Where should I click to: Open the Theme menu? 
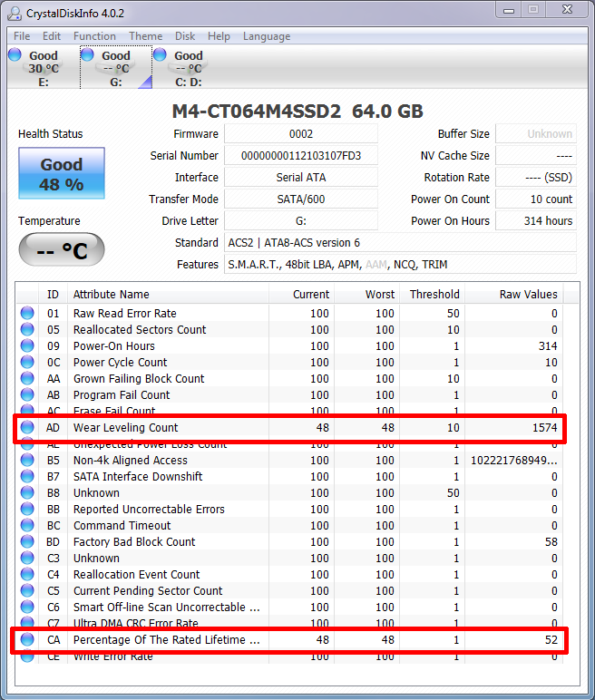pyautogui.click(x=146, y=36)
